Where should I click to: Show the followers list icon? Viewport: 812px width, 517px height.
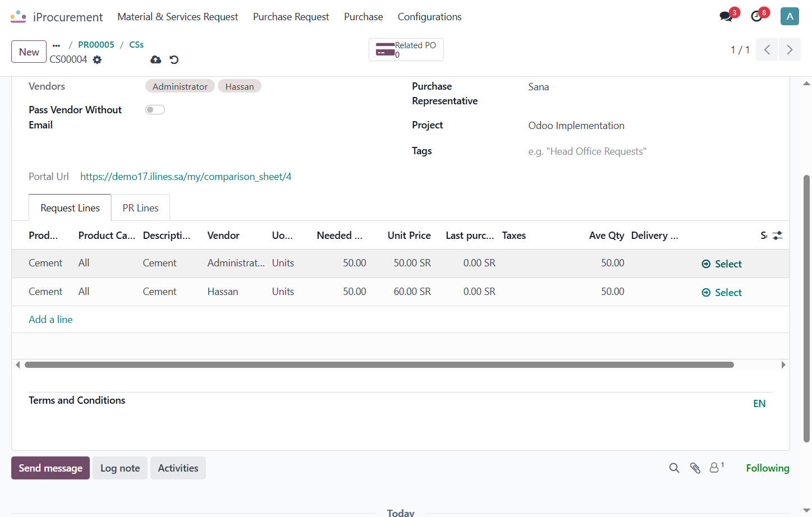717,467
